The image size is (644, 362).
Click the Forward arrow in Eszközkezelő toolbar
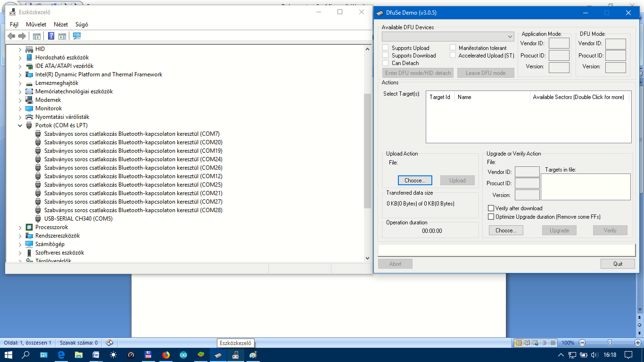click(x=22, y=36)
